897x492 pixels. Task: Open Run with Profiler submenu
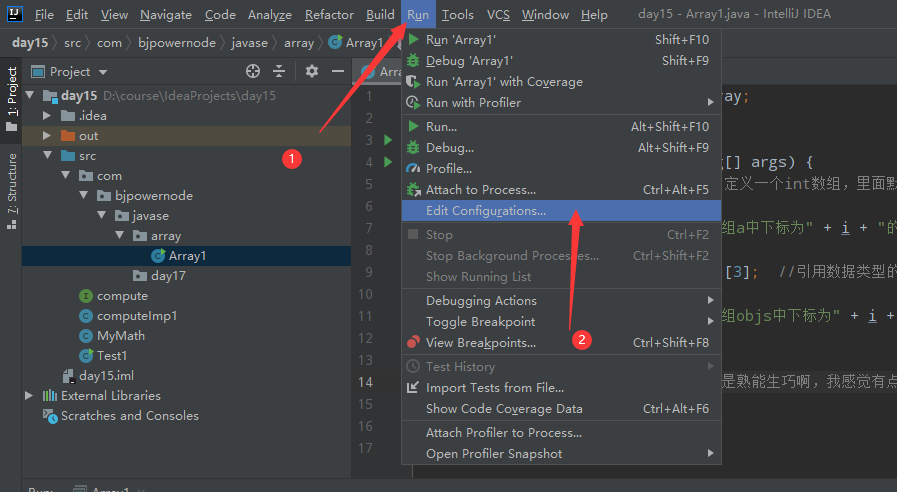pos(561,102)
